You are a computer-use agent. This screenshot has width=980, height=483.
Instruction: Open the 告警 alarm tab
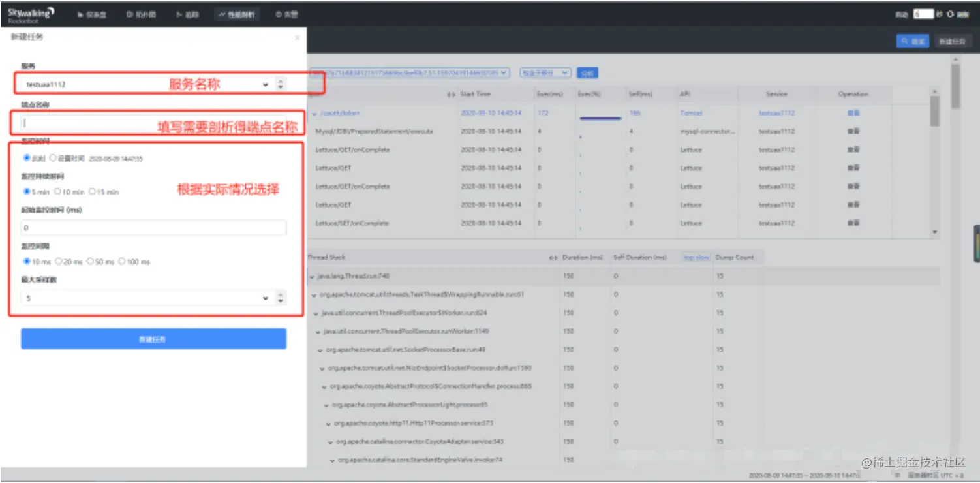point(286,14)
